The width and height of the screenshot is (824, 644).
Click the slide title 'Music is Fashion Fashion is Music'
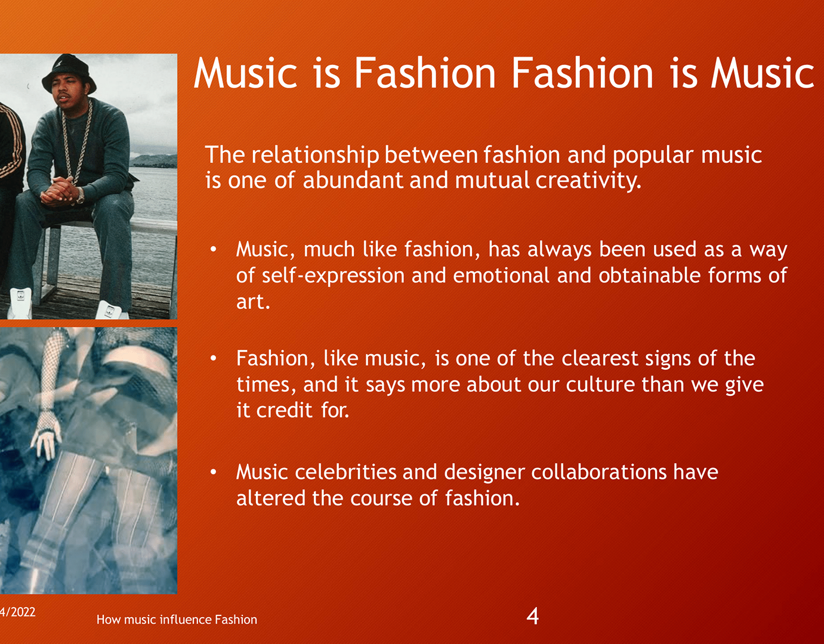tap(504, 73)
